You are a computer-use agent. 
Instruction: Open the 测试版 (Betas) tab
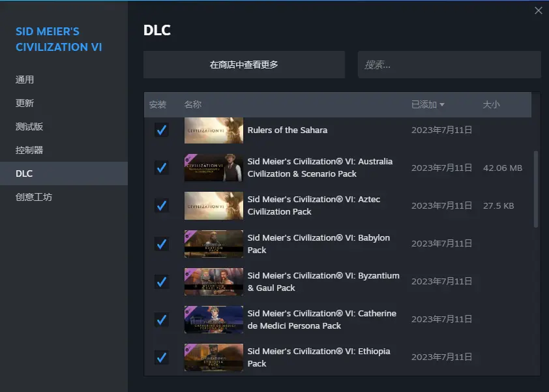pos(64,127)
